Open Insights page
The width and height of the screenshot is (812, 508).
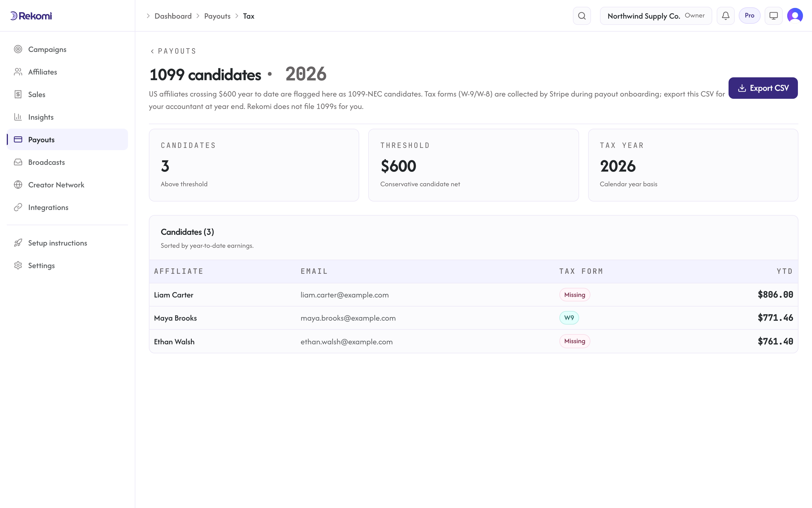point(67,117)
